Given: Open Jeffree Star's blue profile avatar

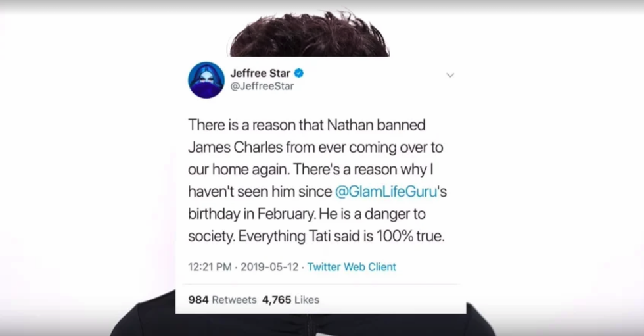Looking at the screenshot, I should 206,80.
